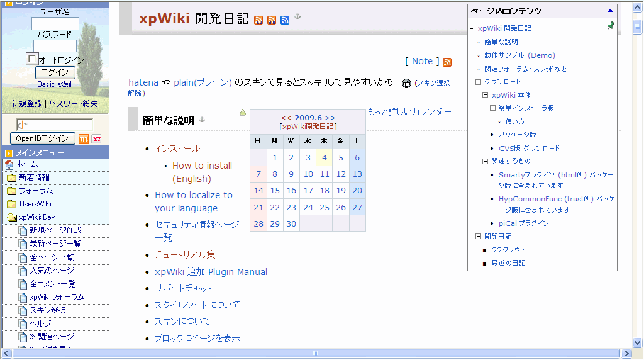The width and height of the screenshot is (644, 360).
Task: Collapse the ダウンロード tree node
Action: click(478, 82)
